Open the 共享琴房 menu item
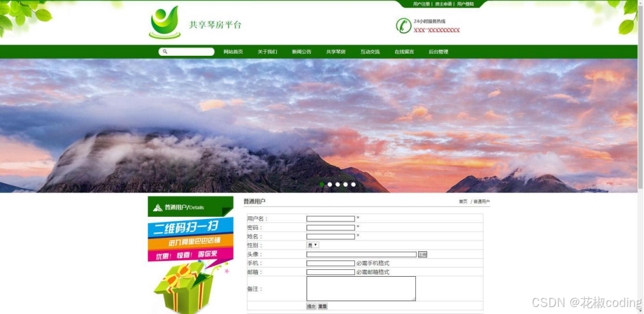Viewport: 644px width, 314px height. click(336, 52)
